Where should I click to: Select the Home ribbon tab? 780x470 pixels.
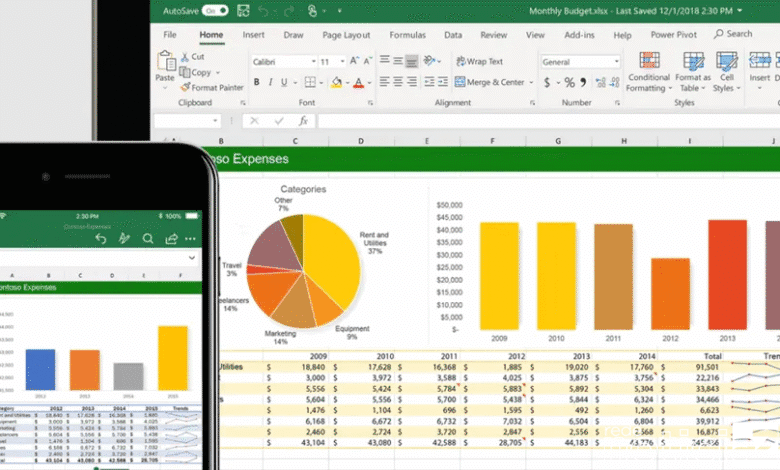[211, 34]
